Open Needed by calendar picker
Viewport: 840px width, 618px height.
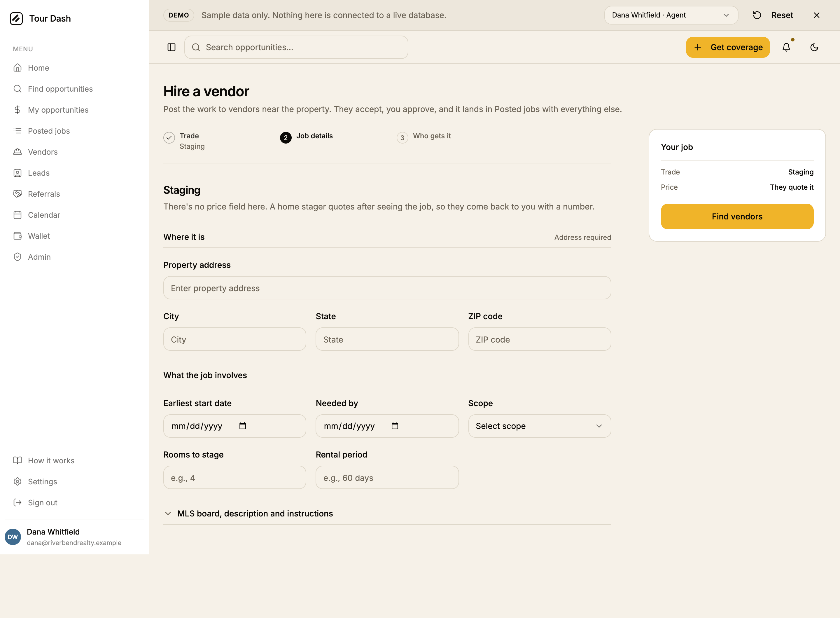395,426
